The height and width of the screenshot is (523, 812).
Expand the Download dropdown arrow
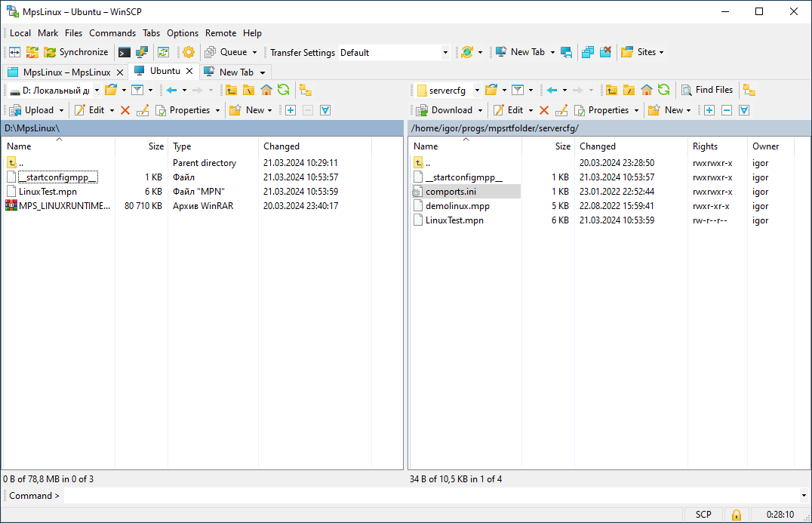pos(480,110)
